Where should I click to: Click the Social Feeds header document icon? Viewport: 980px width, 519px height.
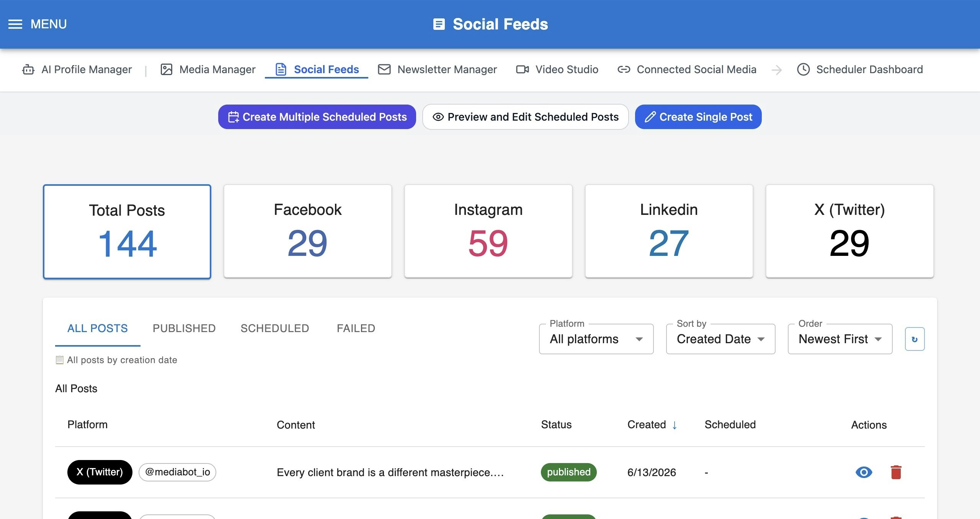[x=439, y=24]
